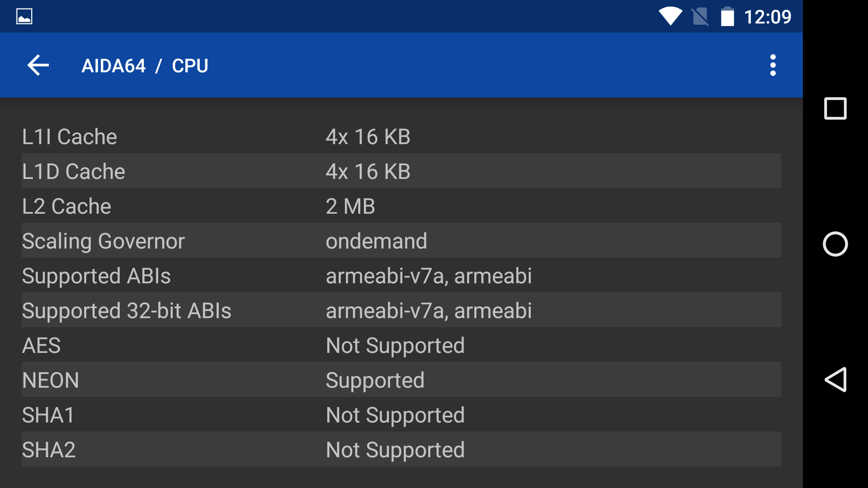Select the L1I Cache row
The width and height of the screenshot is (868, 488).
pos(401,136)
